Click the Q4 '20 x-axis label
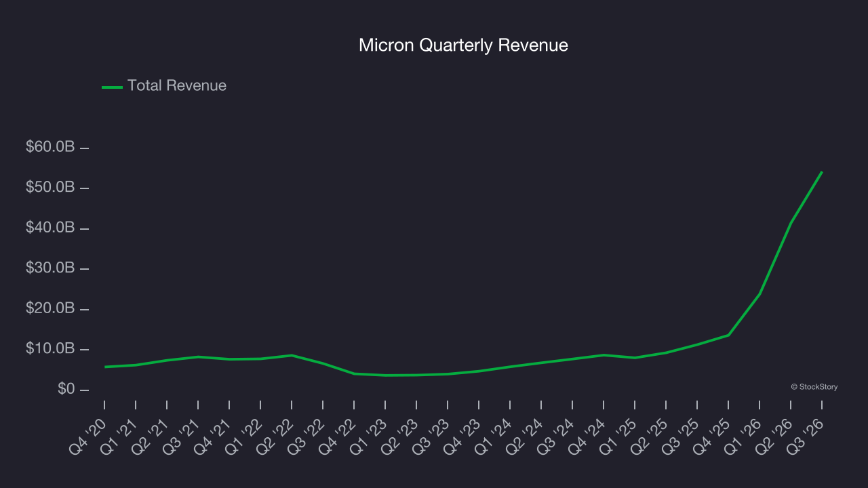The image size is (868, 488). (x=88, y=436)
